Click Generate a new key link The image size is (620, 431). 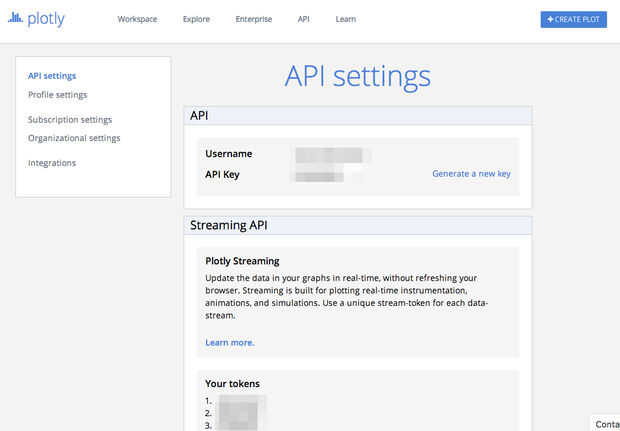click(471, 174)
